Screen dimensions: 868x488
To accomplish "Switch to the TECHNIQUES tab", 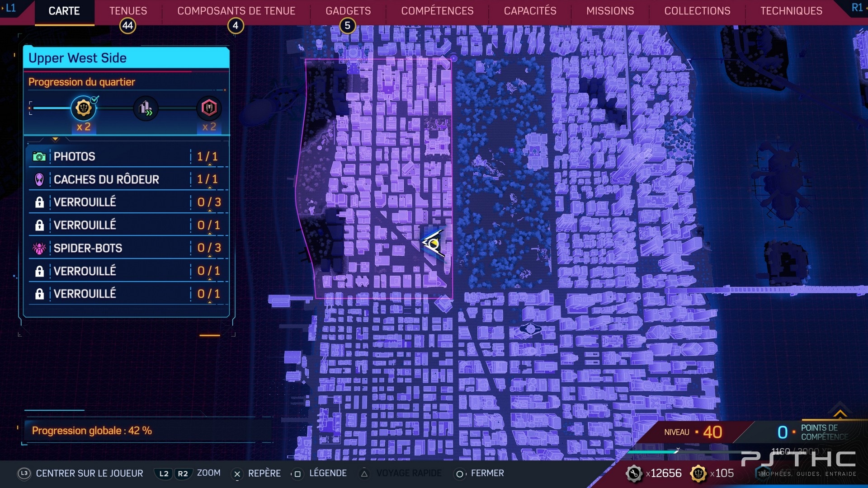I will tap(791, 11).
